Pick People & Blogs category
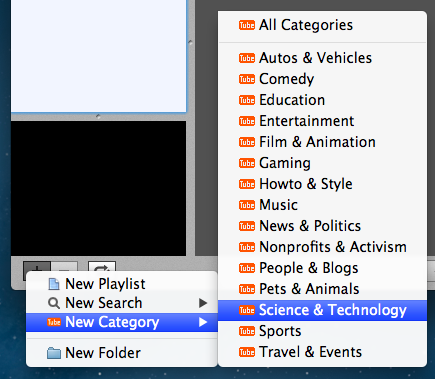 (x=322, y=268)
